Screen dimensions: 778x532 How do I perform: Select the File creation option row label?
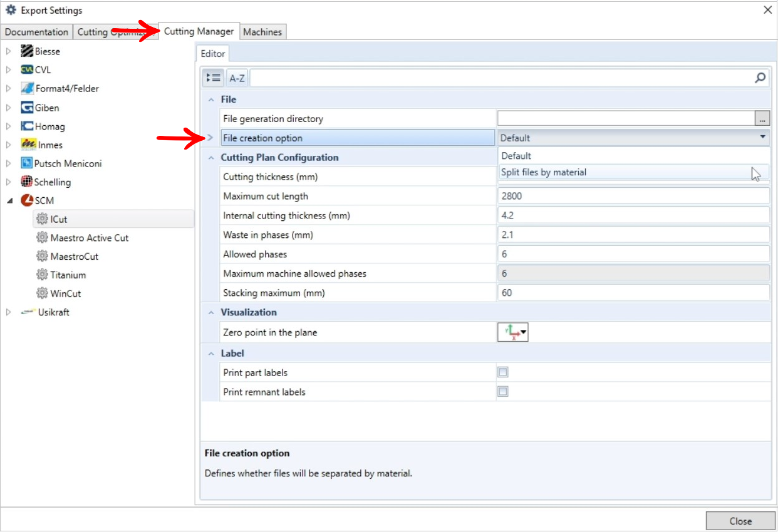262,138
